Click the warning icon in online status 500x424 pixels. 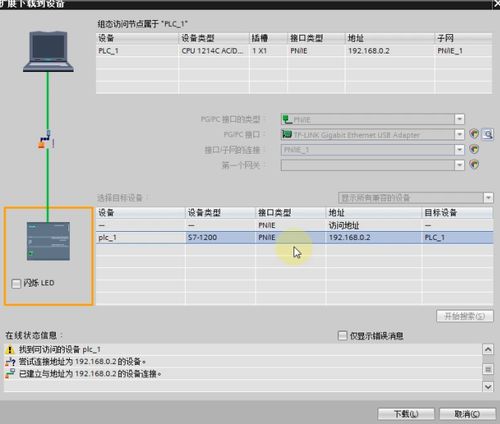tap(10, 350)
